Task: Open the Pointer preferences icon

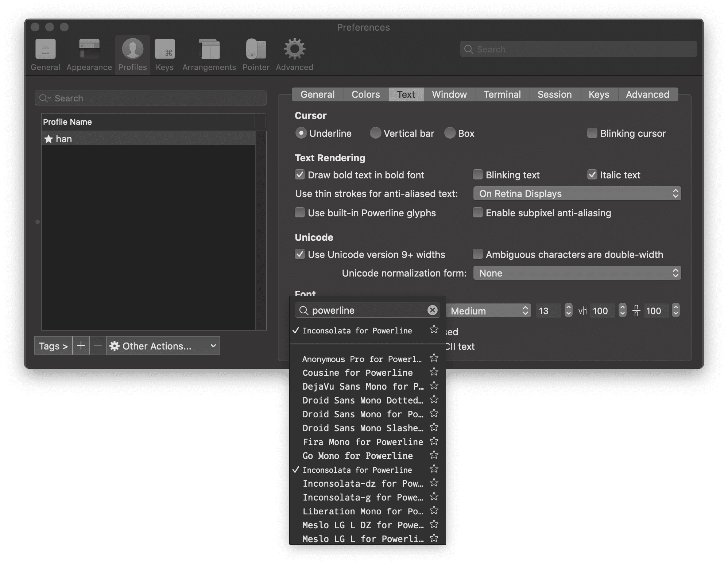Action: pyautogui.click(x=256, y=55)
